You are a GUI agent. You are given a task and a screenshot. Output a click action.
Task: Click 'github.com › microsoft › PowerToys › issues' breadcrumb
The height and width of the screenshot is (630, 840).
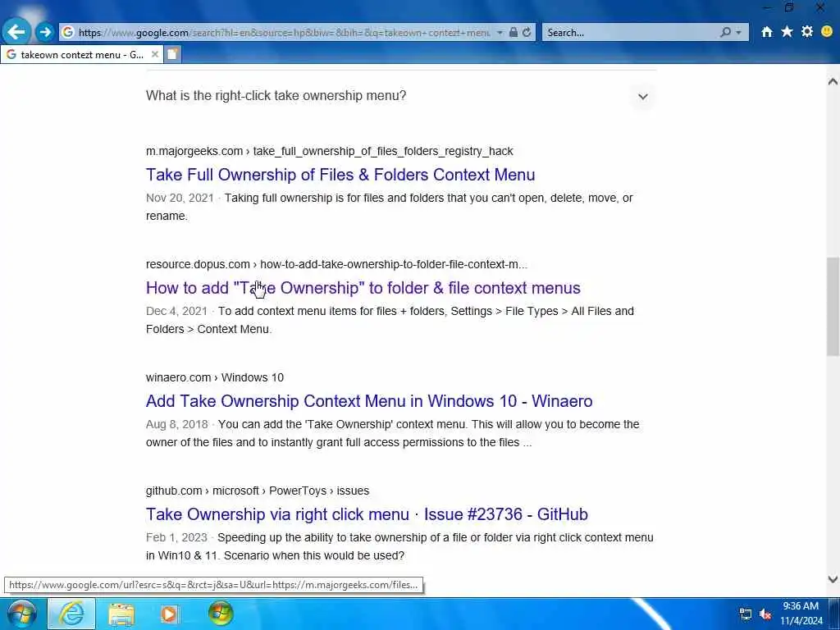pos(257,491)
